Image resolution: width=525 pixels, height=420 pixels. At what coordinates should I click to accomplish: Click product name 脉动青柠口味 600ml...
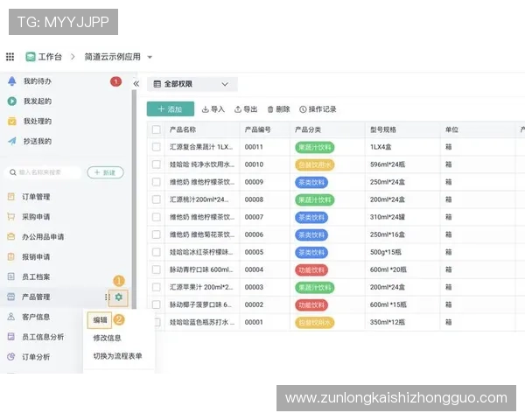click(201, 269)
